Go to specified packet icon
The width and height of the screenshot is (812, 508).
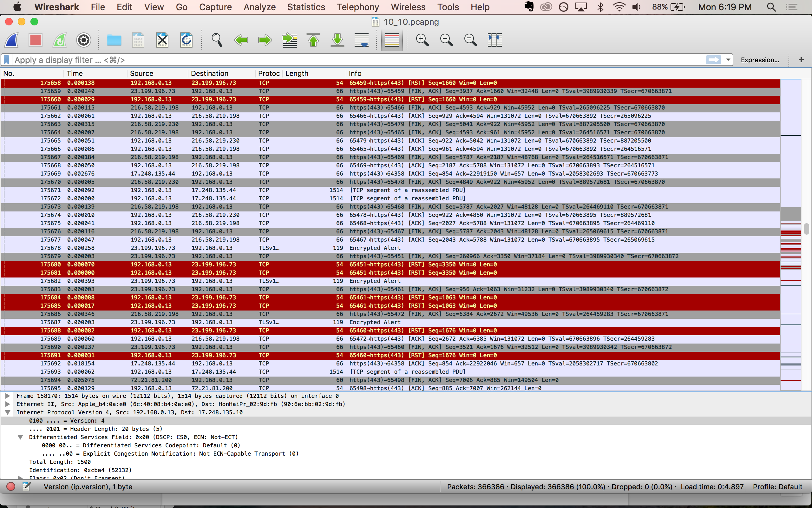pyautogui.click(x=289, y=40)
